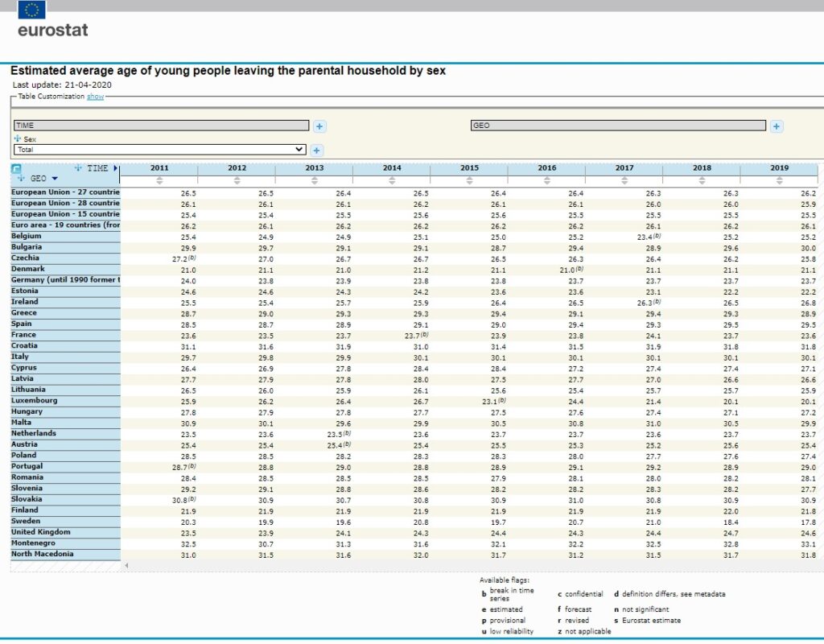Click the TIME right arrow in table header
Image resolution: width=824 pixels, height=644 pixels.
(116, 168)
